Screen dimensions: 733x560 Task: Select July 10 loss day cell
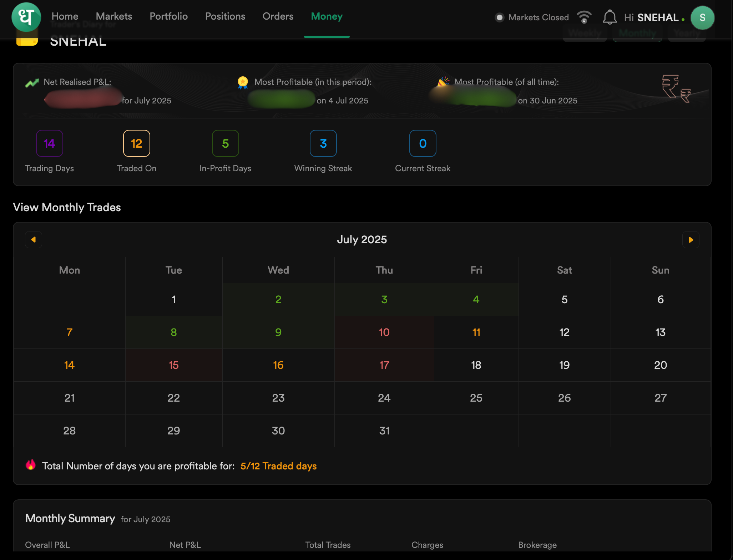coord(384,332)
